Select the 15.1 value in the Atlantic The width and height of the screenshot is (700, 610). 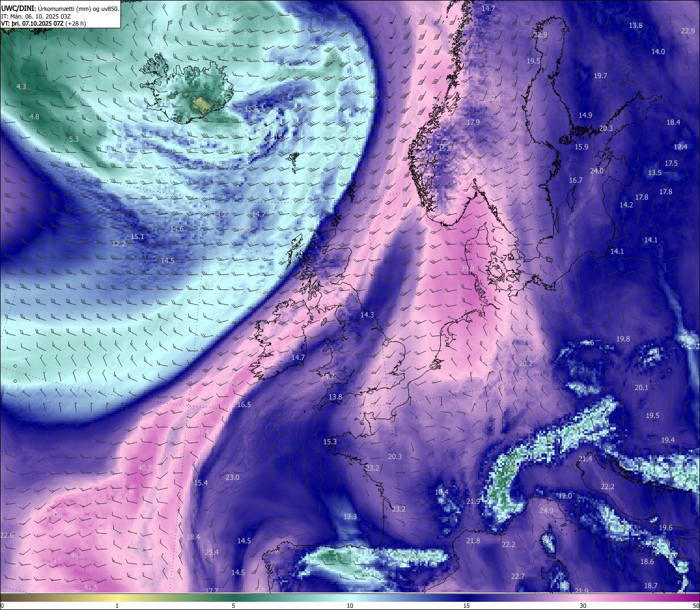tap(137, 236)
